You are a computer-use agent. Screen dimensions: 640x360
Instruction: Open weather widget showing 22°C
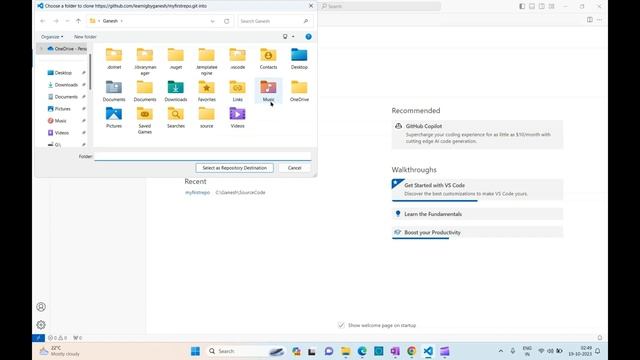point(59,351)
